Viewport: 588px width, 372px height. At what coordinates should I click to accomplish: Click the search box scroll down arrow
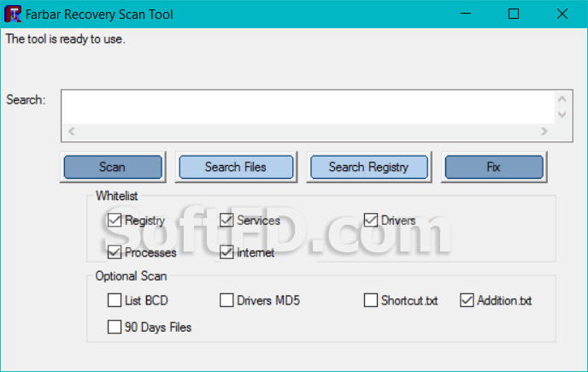coord(562,115)
